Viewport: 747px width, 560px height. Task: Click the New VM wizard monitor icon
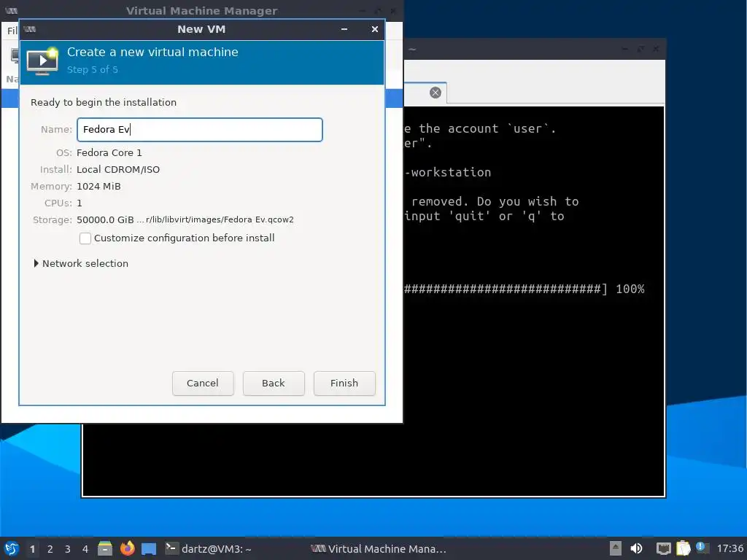(42, 61)
